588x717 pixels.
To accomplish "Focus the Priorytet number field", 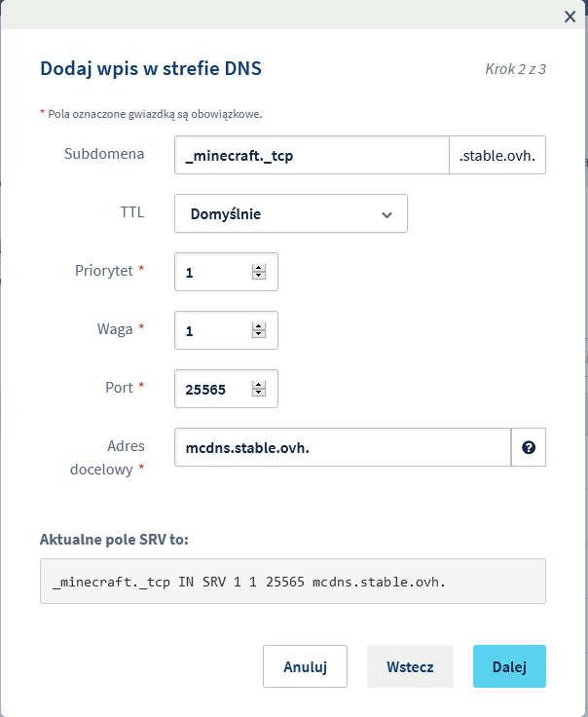I will (214, 273).
